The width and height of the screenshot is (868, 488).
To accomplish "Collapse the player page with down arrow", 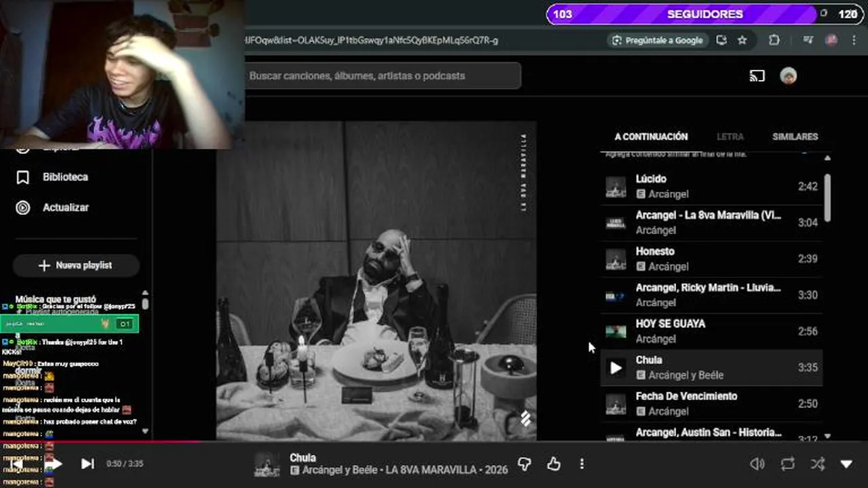I will click(x=846, y=464).
